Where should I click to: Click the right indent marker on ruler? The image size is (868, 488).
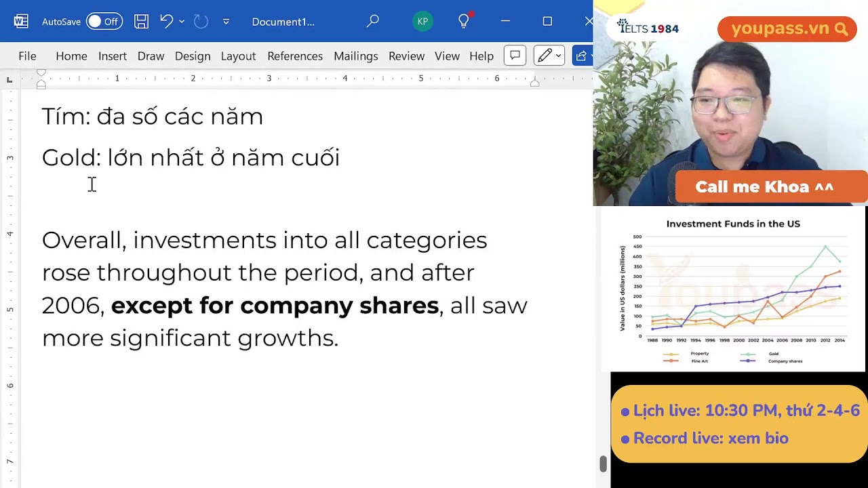coord(534,83)
